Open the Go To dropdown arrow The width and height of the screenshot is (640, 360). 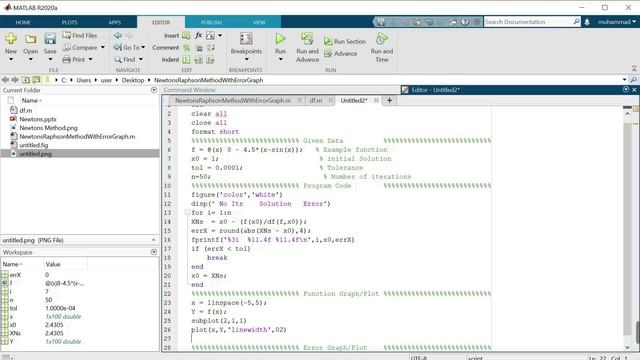click(x=143, y=47)
